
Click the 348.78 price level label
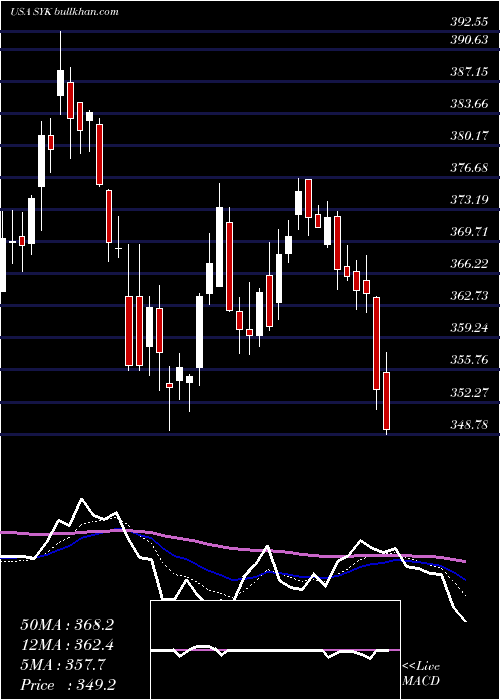pos(469,424)
